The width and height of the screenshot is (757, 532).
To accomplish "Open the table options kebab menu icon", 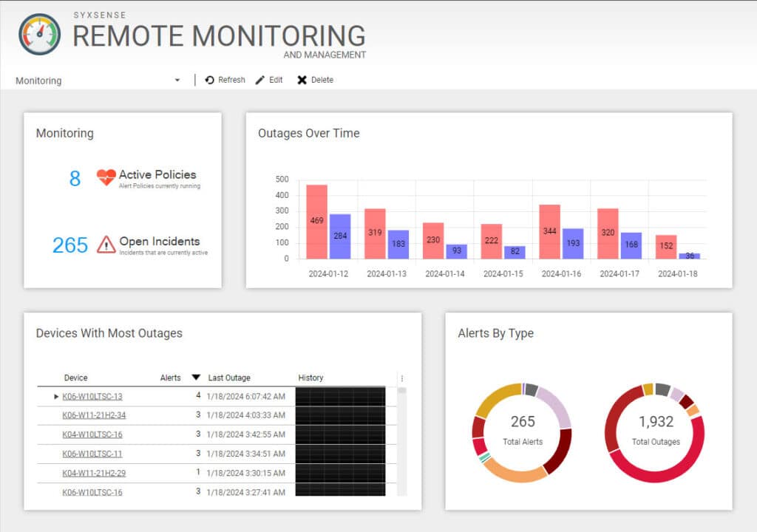I will [x=403, y=378].
